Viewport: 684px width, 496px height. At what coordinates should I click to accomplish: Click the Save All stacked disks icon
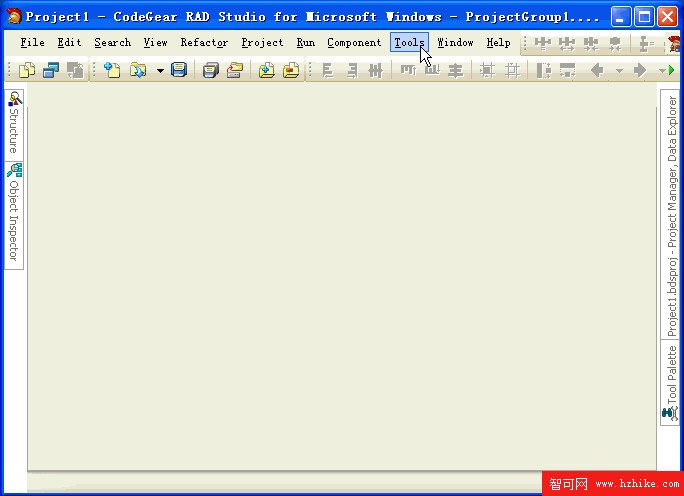tap(211, 70)
